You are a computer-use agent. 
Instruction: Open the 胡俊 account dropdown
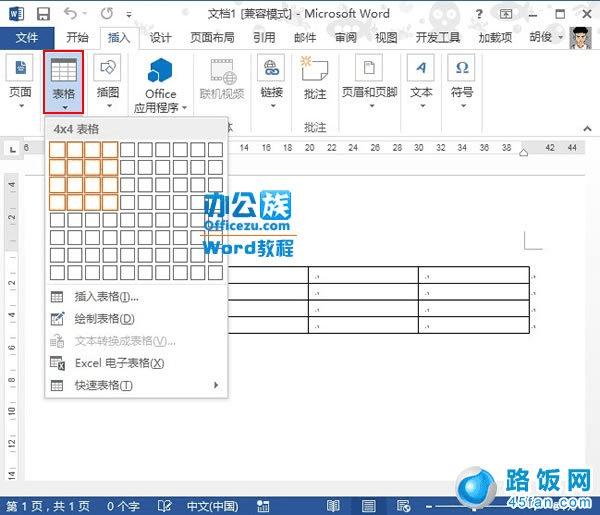[546, 37]
